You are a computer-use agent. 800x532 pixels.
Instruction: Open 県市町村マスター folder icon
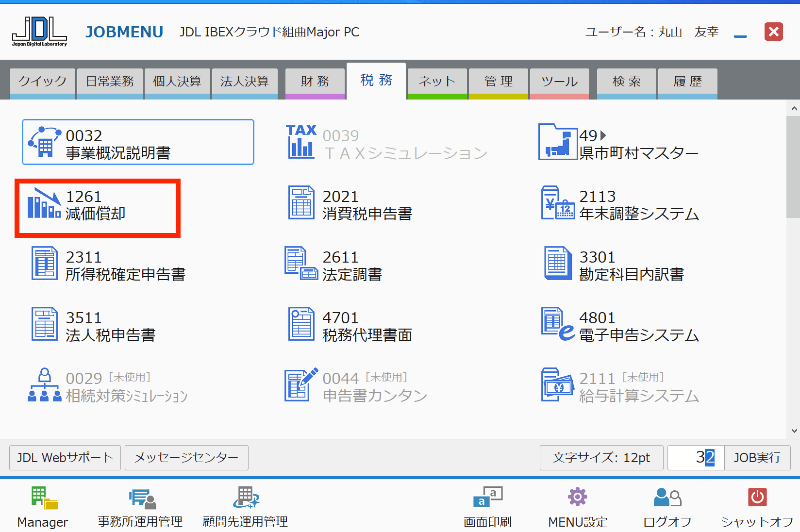558,142
